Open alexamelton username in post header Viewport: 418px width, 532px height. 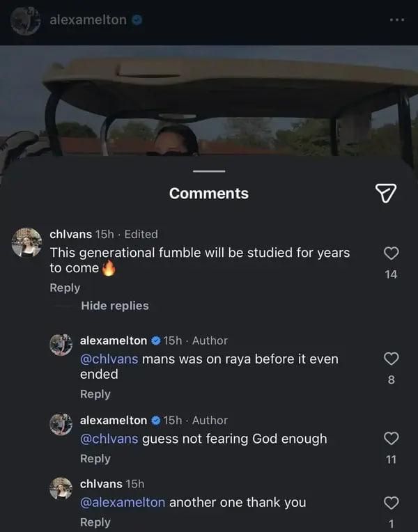(88, 20)
